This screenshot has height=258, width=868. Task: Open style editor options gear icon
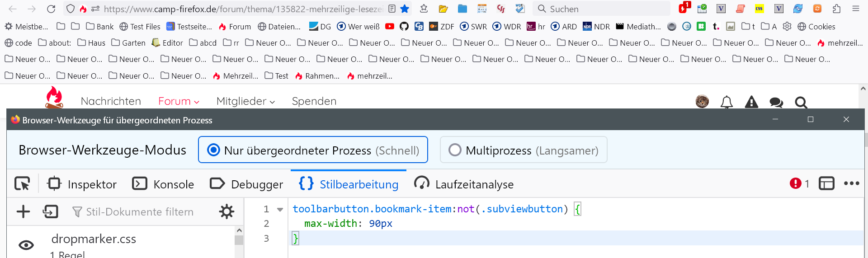click(226, 211)
